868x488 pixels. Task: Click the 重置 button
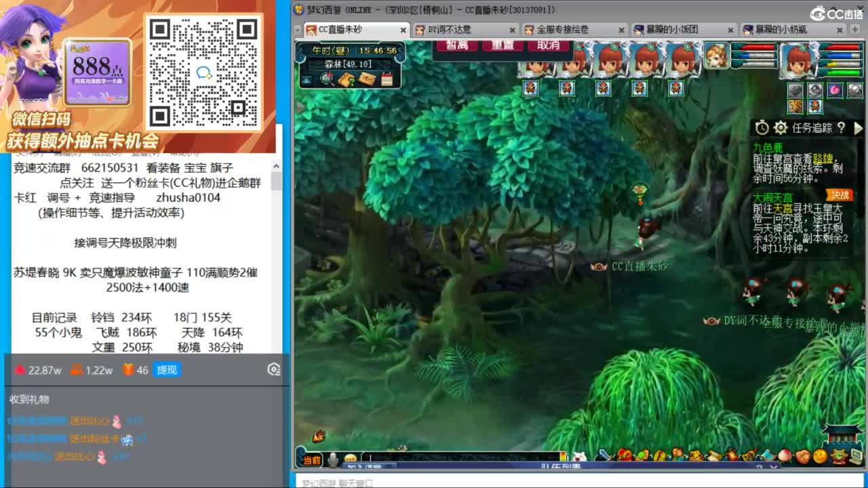point(502,45)
